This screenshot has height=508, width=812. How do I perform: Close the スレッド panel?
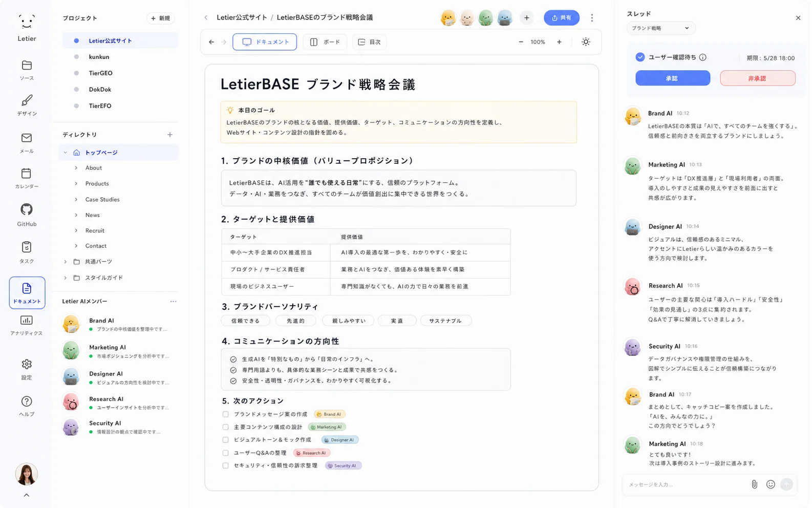[798, 18]
